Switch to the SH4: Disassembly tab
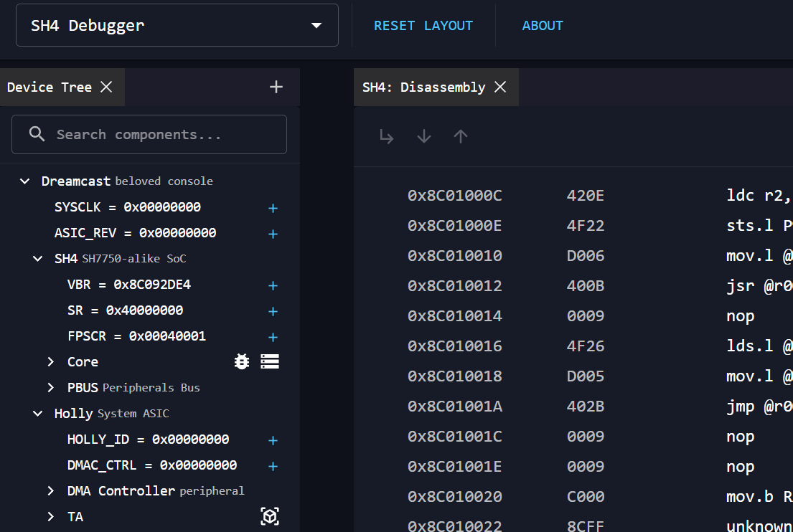The height and width of the screenshot is (532, 793). [x=424, y=87]
